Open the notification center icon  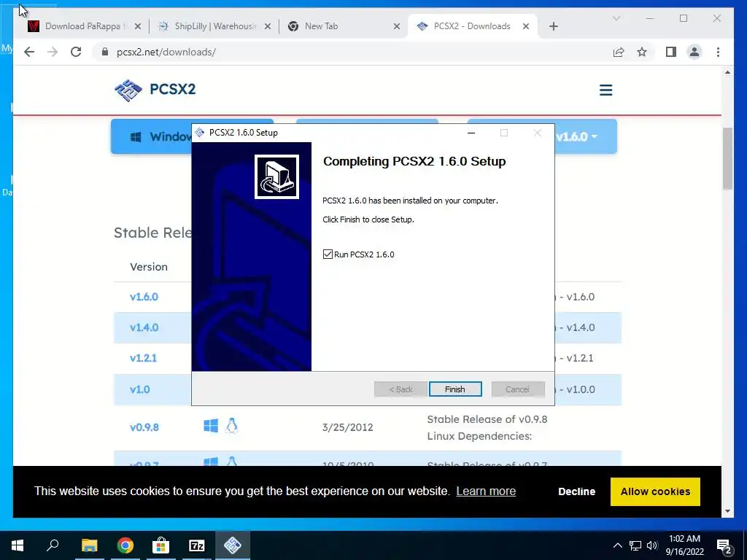tap(724, 546)
